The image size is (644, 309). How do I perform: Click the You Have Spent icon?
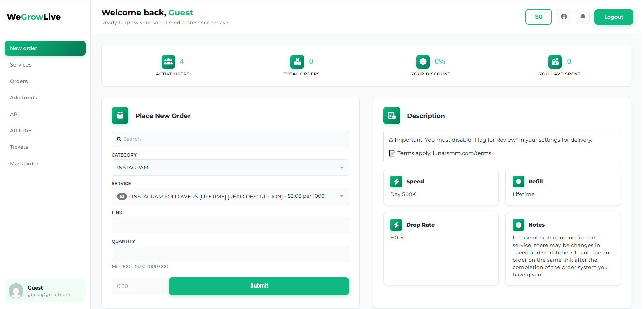(x=555, y=62)
